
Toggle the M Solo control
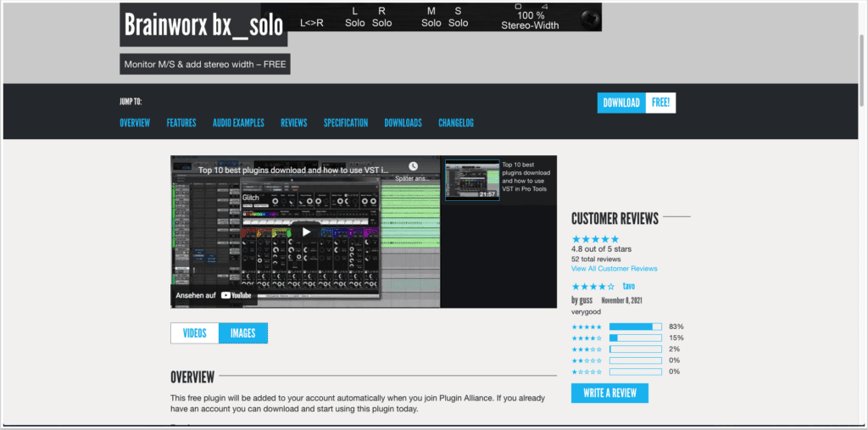pos(431,17)
